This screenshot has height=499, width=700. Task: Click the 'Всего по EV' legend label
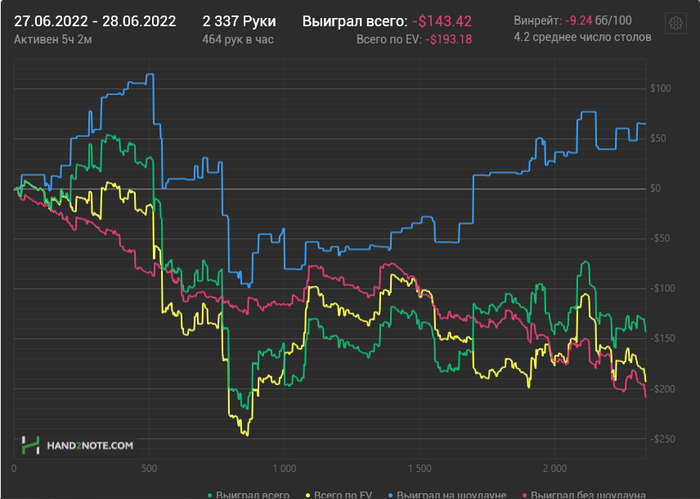click(x=343, y=495)
